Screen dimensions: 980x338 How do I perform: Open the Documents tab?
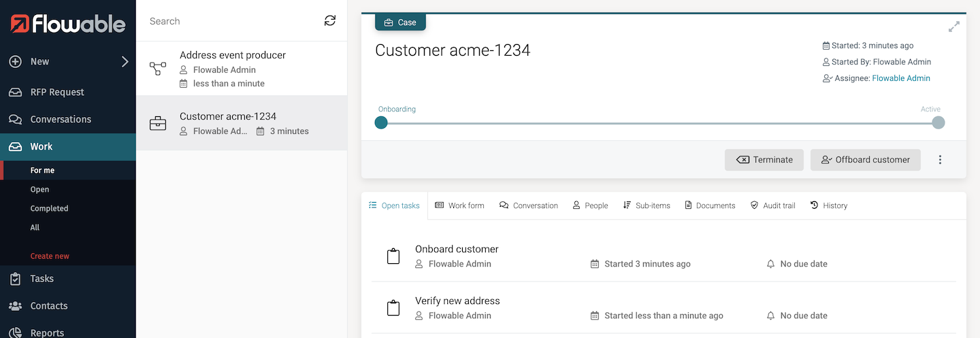point(710,205)
